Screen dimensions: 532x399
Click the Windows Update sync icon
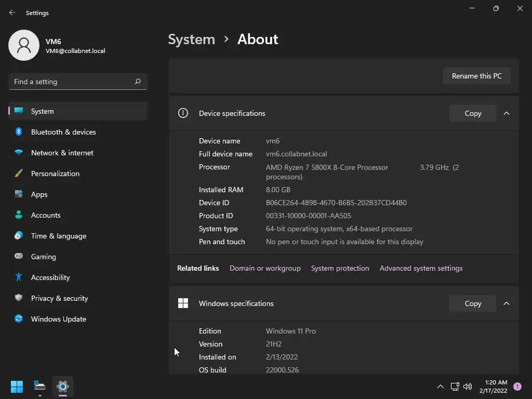(19, 319)
